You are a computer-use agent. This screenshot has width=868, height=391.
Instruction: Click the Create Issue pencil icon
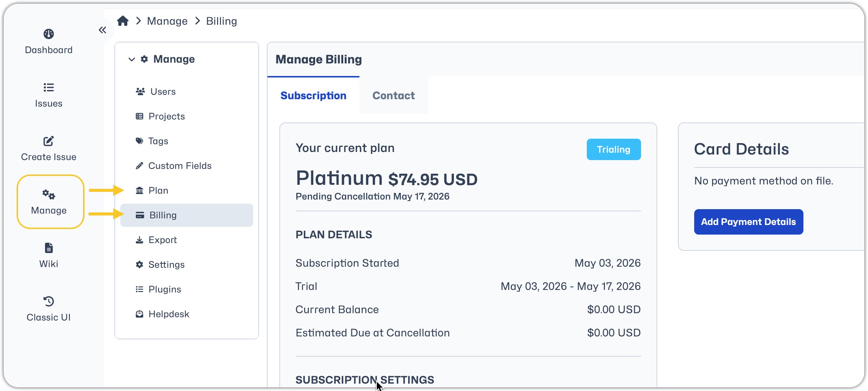(x=49, y=141)
